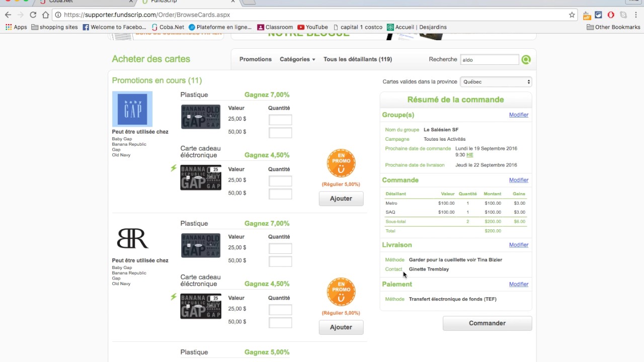Click the browser forward arrow
644x362 pixels.
21,15
